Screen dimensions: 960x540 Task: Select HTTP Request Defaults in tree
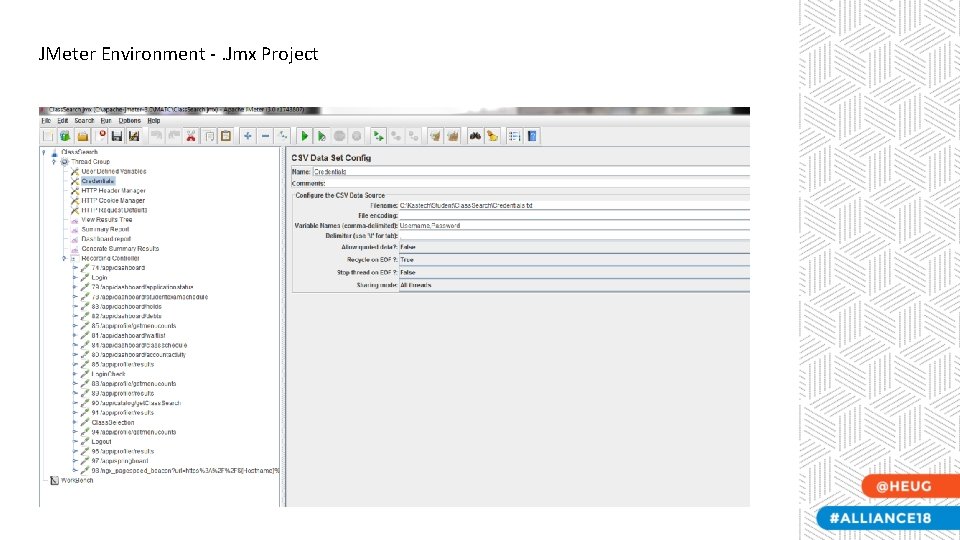click(x=114, y=210)
